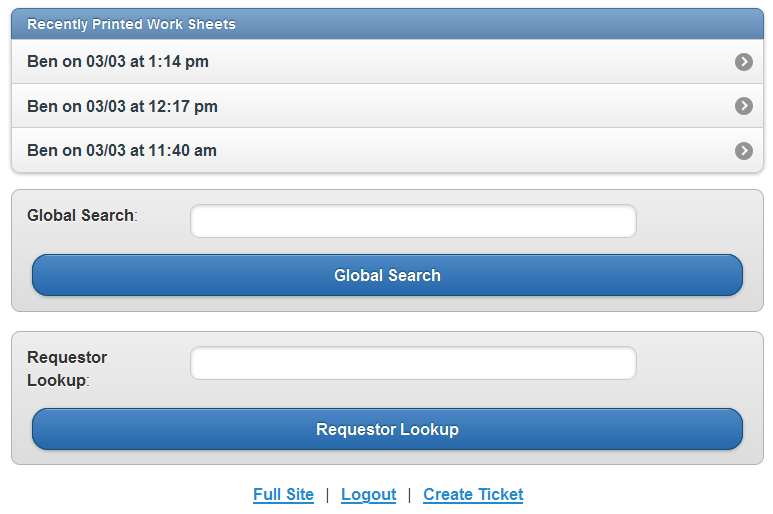This screenshot has width=773, height=514.
Task: Click arrow icon for Ben 12:17 pm sheet
Action: [x=743, y=106]
